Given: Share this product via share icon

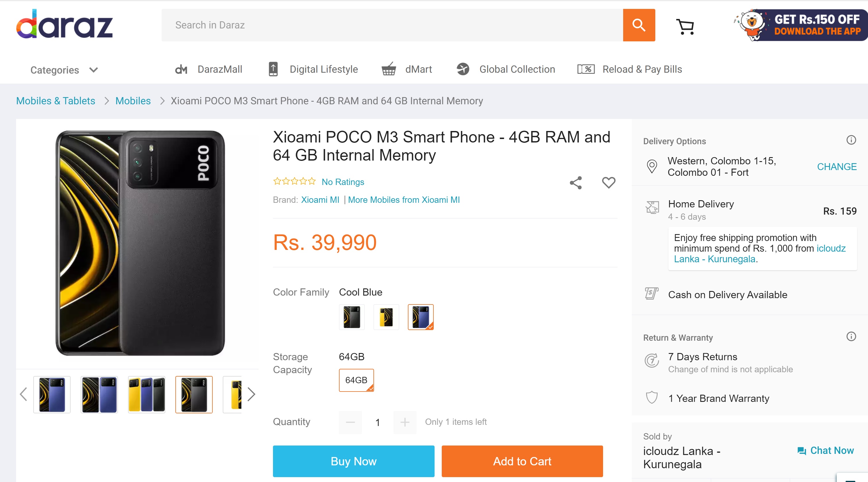Looking at the screenshot, I should (x=576, y=182).
